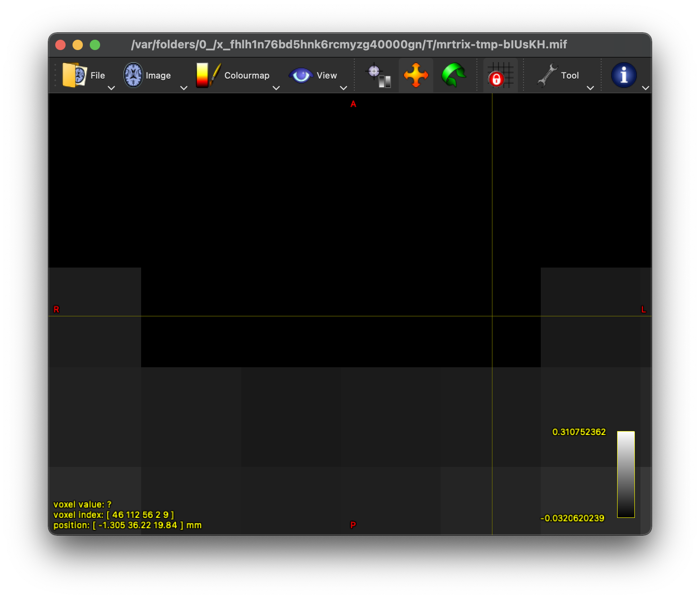Viewport: 700px width, 599px height.
Task: Click the brain icon for the Image menu
Action: (x=133, y=74)
